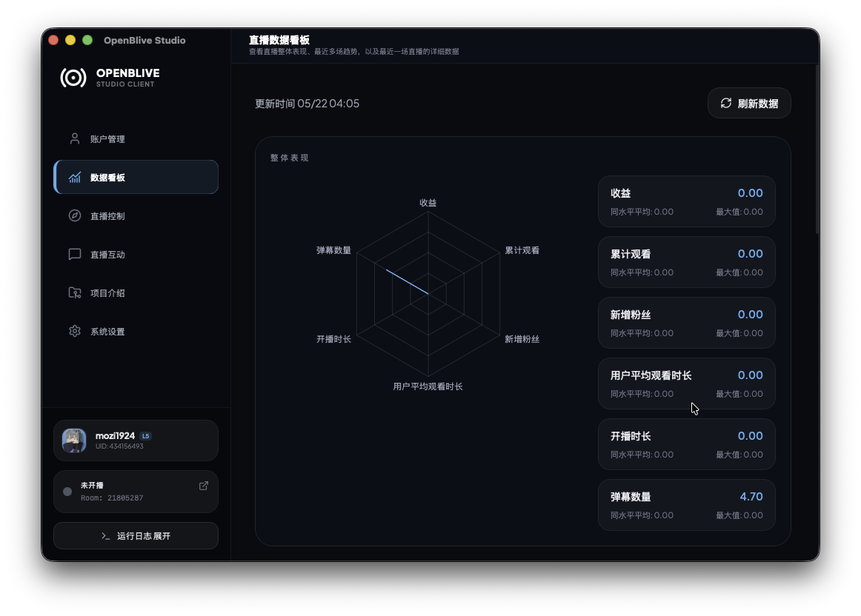Screen dimensions: 861x616
Task: Click the 新增粉丝 stat card
Action: pyautogui.click(x=686, y=323)
